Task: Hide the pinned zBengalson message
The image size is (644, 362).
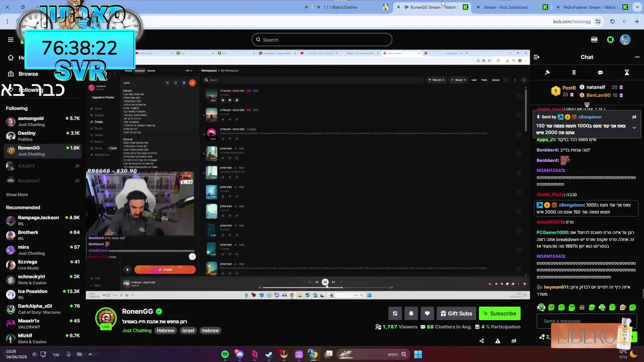Action: (634, 117)
